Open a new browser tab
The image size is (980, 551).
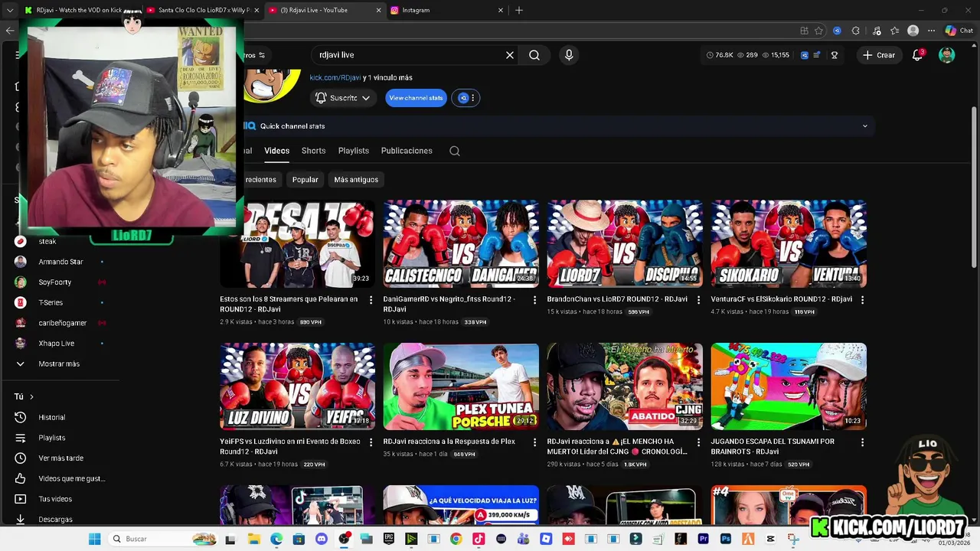pyautogui.click(x=519, y=10)
